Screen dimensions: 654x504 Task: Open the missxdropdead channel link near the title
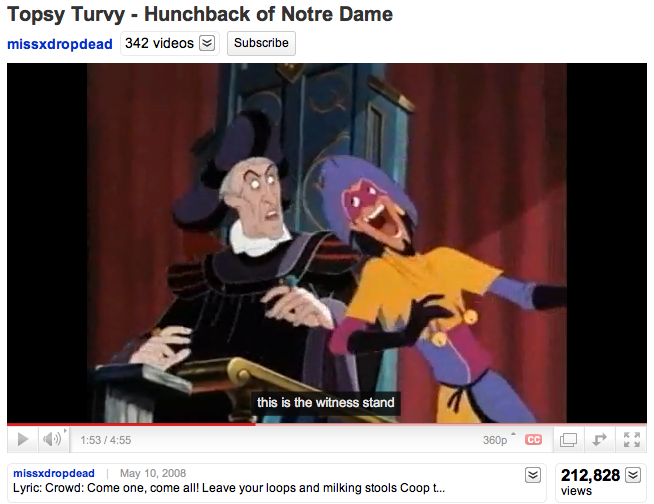(60, 44)
